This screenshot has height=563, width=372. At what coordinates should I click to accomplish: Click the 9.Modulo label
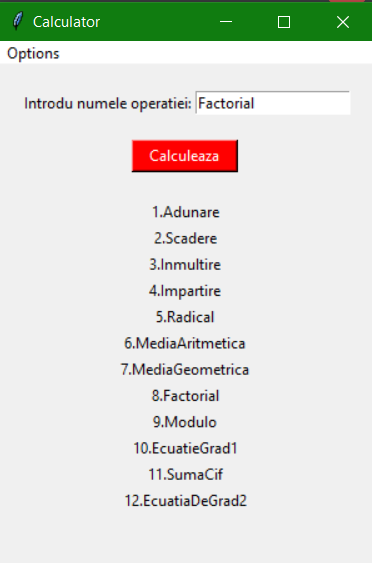click(185, 422)
